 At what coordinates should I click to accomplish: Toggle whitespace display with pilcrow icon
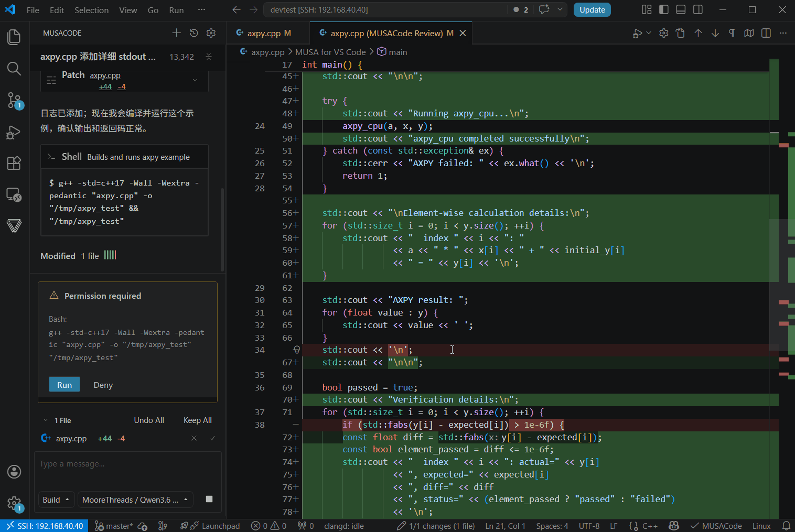(x=732, y=33)
